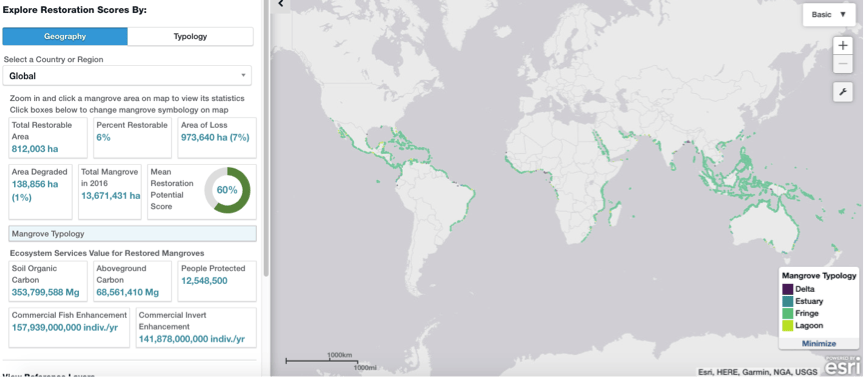This screenshot has width=864, height=377.
Task: Switch to the Geography tab
Action: tap(65, 36)
